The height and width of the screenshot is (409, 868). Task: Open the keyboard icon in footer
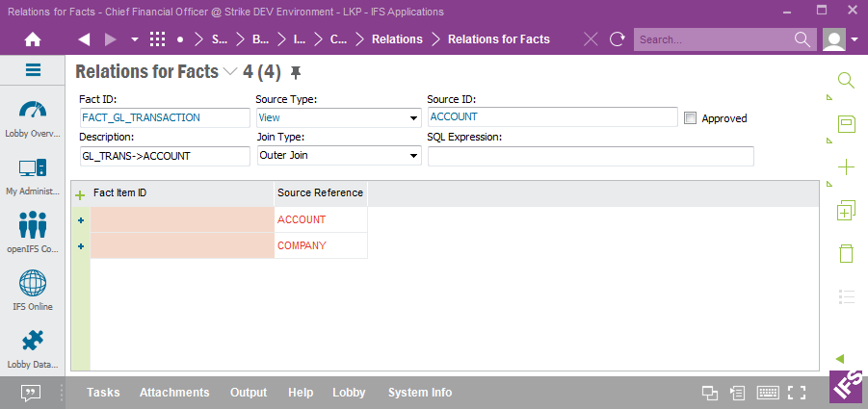coord(769,393)
